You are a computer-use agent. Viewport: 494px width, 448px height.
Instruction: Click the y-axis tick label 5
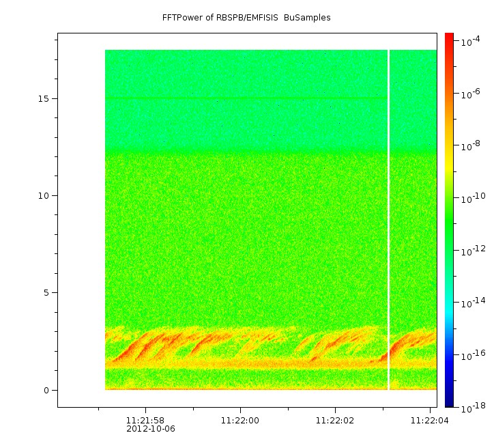(46, 293)
